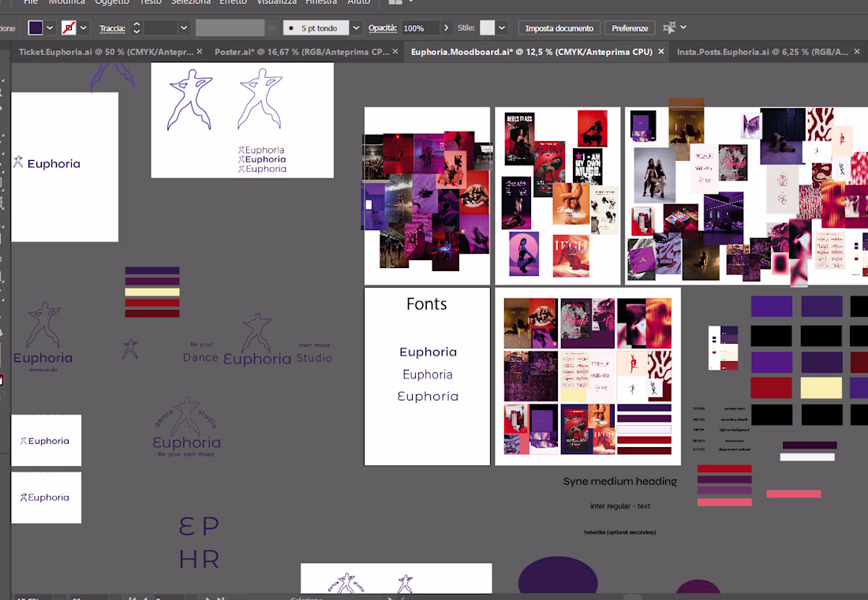Open the Oggetto menu
Image resolution: width=868 pixels, height=600 pixels.
coord(112,2)
